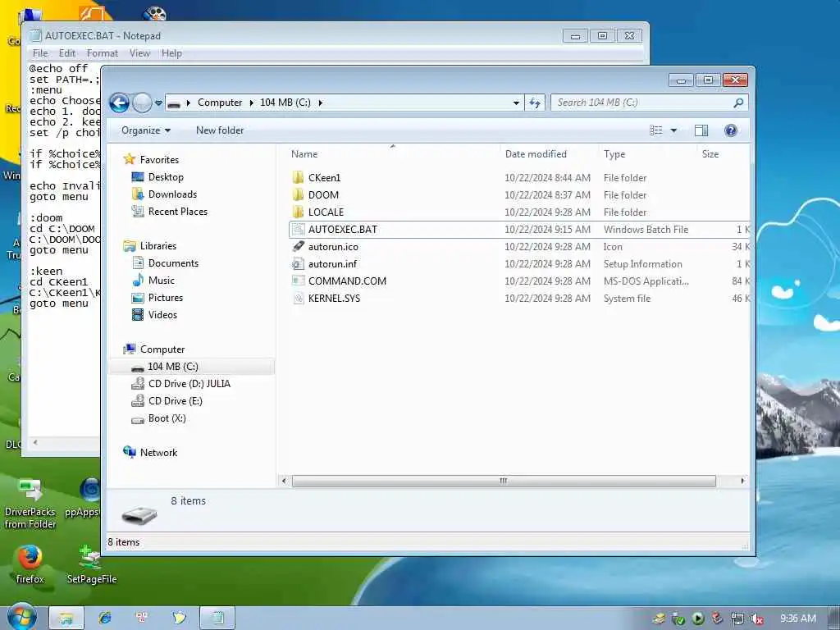Click Favorites in the navigation pane
The width and height of the screenshot is (840, 630).
click(159, 160)
